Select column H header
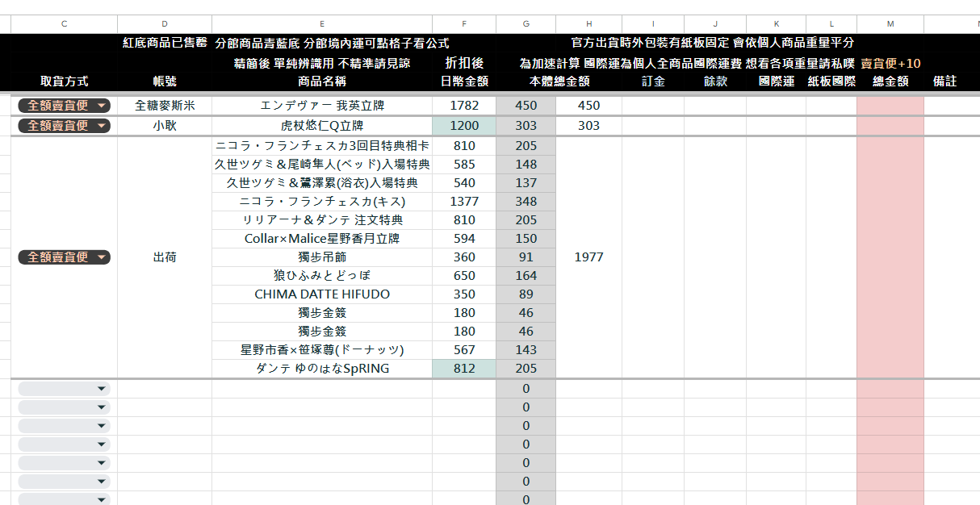Image resolution: width=980 pixels, height=505 pixels. 589,24
